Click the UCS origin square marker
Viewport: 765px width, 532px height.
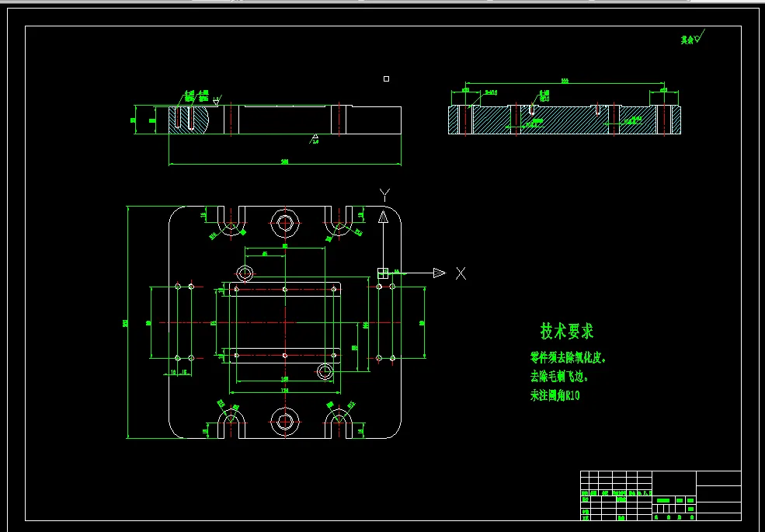click(x=383, y=273)
